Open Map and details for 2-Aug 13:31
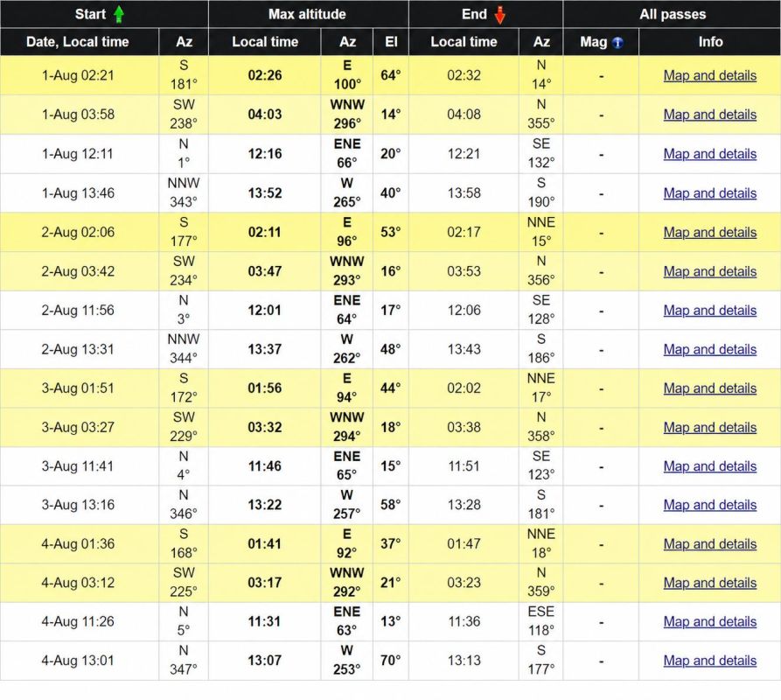 710,349
